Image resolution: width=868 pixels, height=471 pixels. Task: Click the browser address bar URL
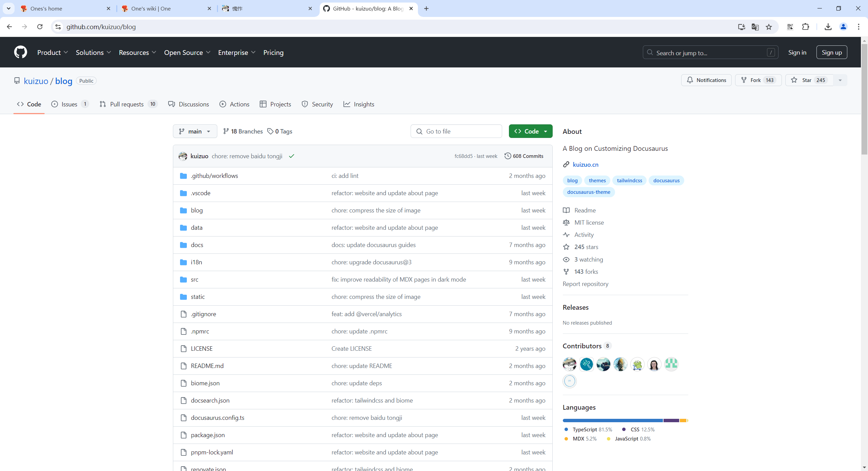[x=101, y=27]
